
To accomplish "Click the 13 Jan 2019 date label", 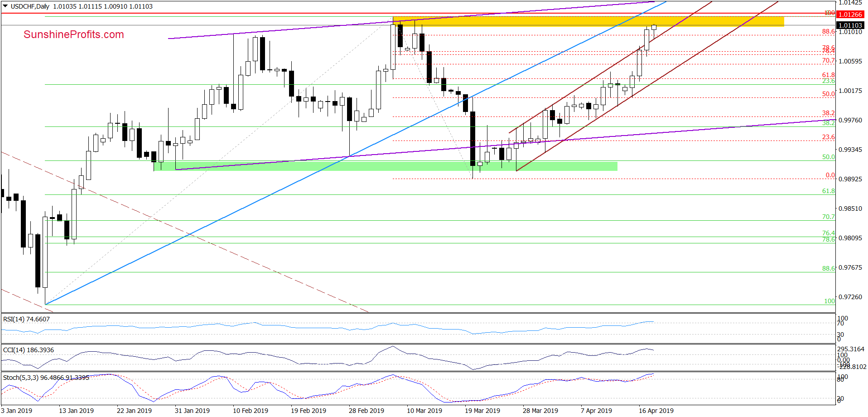I will coord(76,411).
